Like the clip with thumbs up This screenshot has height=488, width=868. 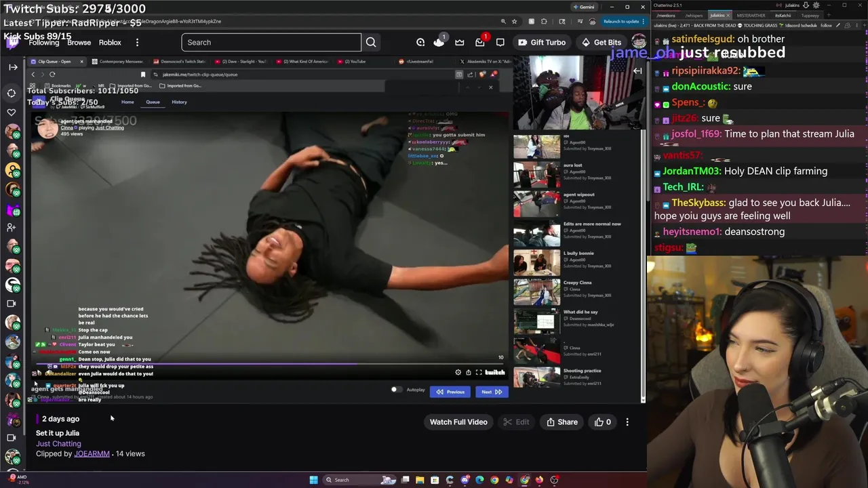[x=602, y=422]
